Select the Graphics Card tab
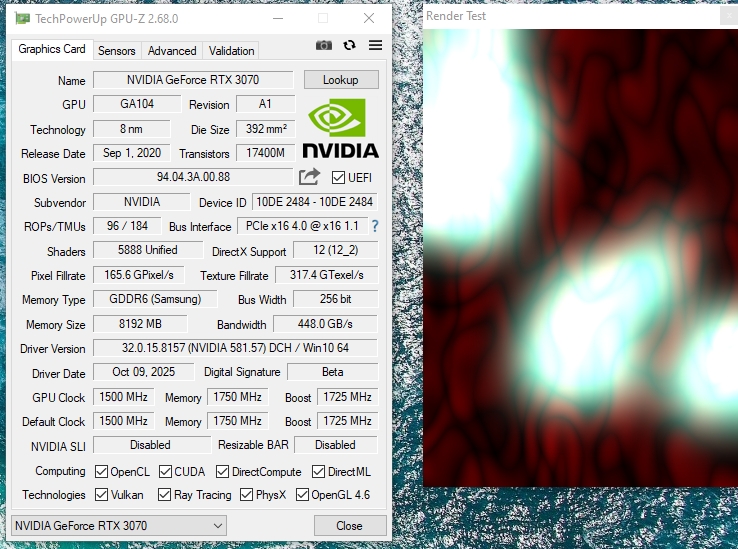 click(x=52, y=49)
